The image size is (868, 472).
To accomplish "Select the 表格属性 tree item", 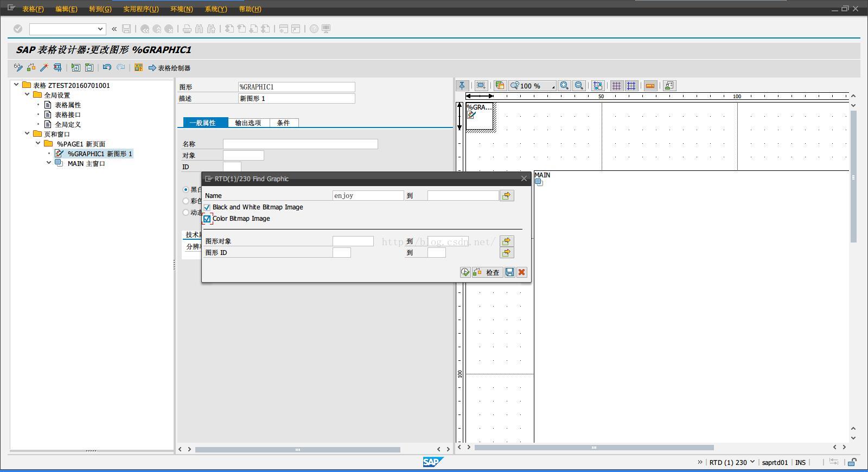I will pos(68,105).
